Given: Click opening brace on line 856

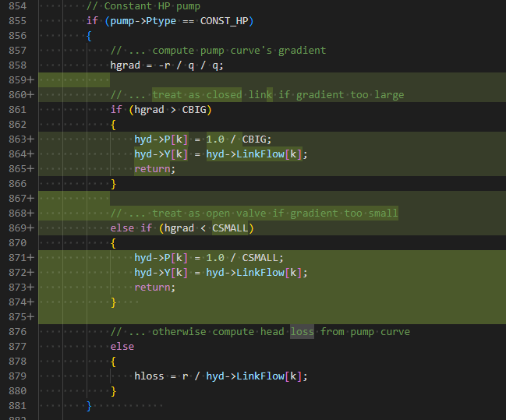Looking at the screenshot, I should (x=89, y=36).
